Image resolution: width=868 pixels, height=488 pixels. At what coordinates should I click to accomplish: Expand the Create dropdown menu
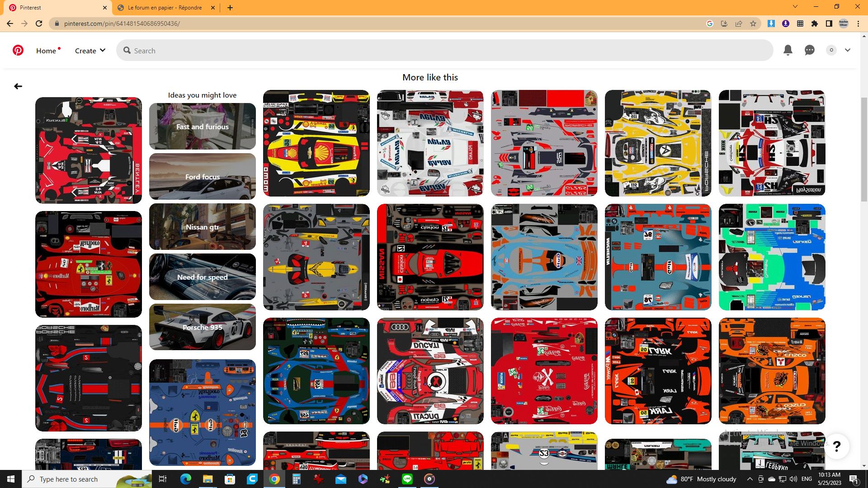90,51
